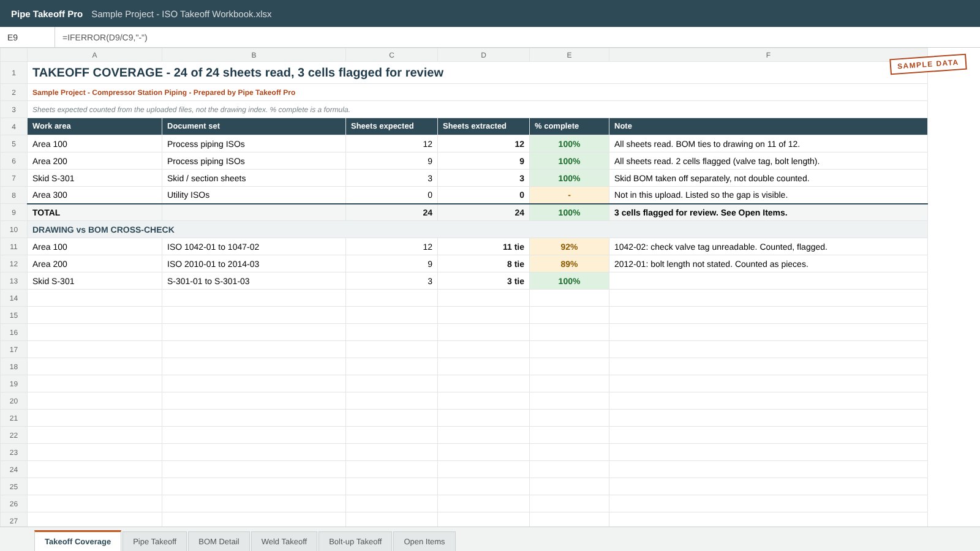Select the 89% cell

pos(569,264)
